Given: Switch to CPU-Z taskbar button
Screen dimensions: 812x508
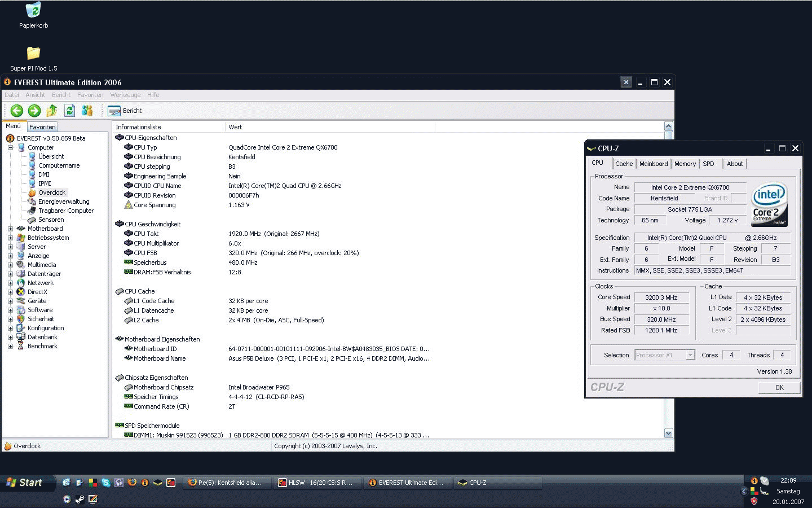Looking at the screenshot, I should (498, 483).
